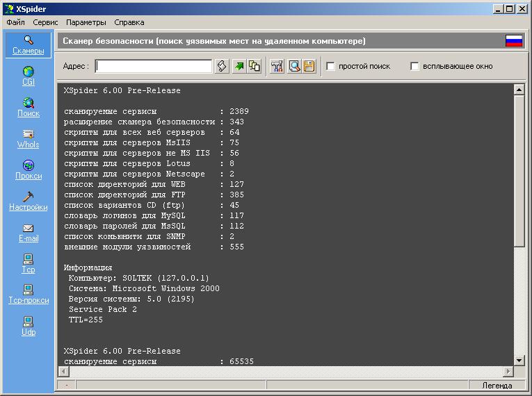Open the Сервис menu
This screenshot has width=532, height=396.
click(45, 22)
